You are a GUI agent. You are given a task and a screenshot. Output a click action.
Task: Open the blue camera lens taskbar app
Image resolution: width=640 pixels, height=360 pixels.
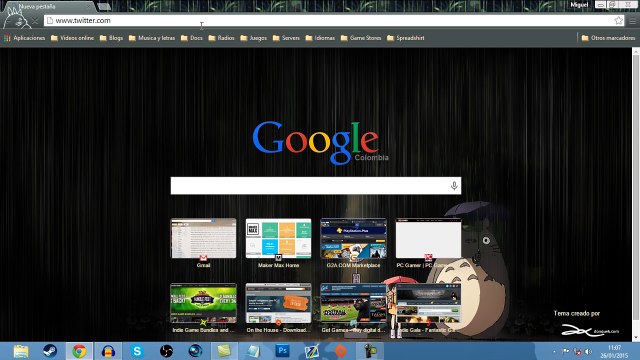click(x=195, y=351)
